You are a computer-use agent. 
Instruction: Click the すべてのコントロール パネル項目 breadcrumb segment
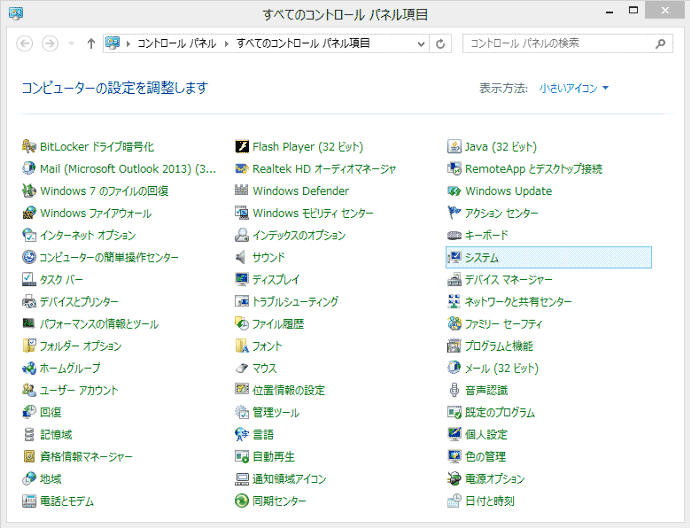(x=303, y=44)
